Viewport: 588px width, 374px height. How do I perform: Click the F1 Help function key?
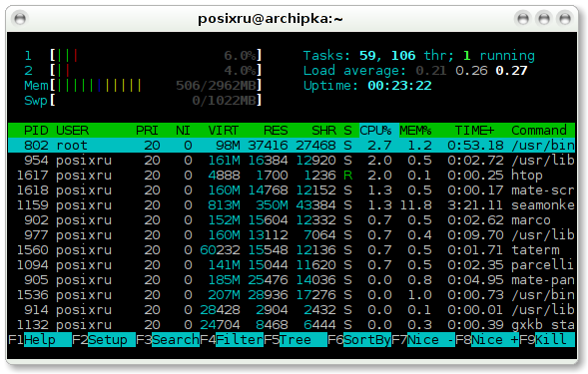point(40,339)
